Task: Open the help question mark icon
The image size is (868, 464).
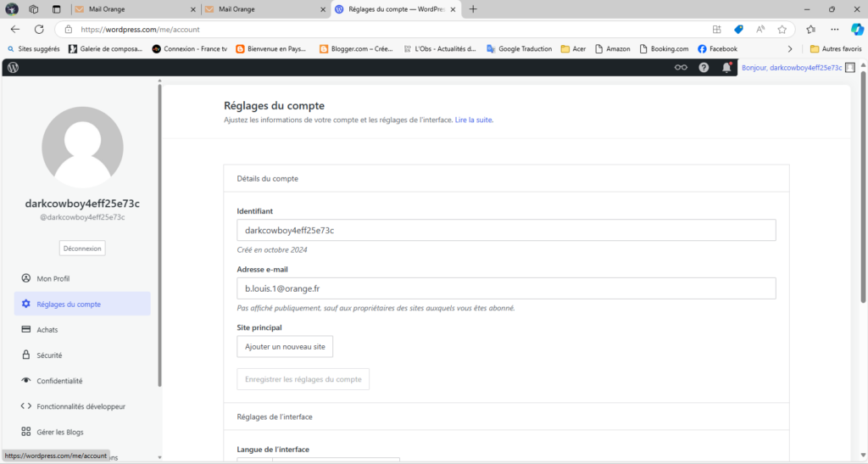Action: point(704,68)
